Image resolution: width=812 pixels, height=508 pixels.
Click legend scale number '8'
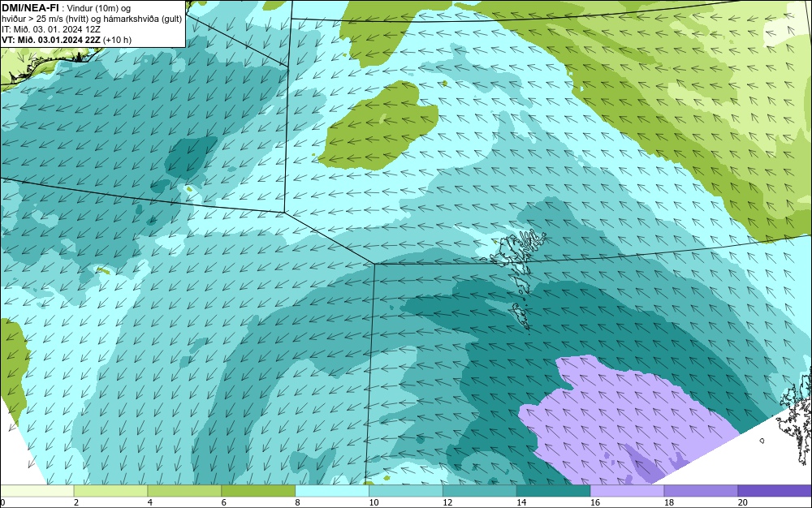298,502
